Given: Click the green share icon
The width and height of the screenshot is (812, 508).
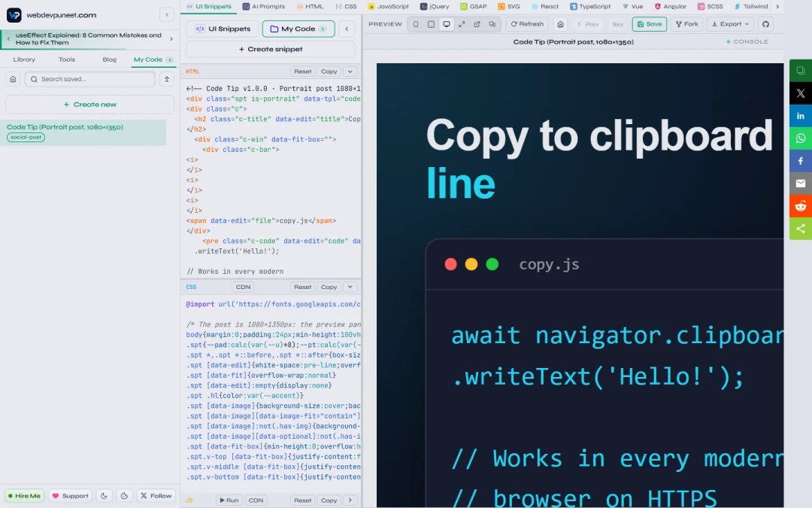Looking at the screenshot, I should (801, 229).
